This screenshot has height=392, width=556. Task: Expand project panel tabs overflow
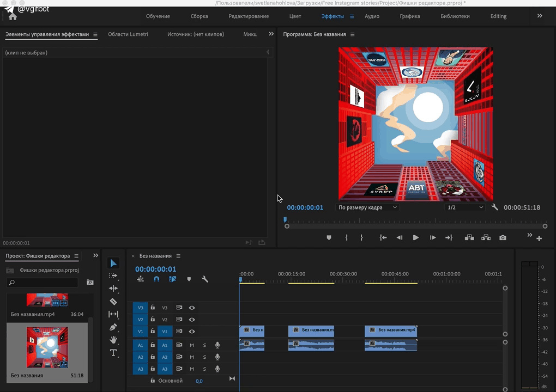(95, 255)
